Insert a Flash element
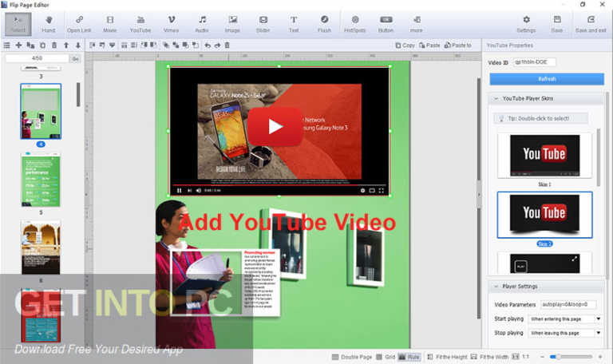Viewport: 613px width, 364px height. (325, 24)
